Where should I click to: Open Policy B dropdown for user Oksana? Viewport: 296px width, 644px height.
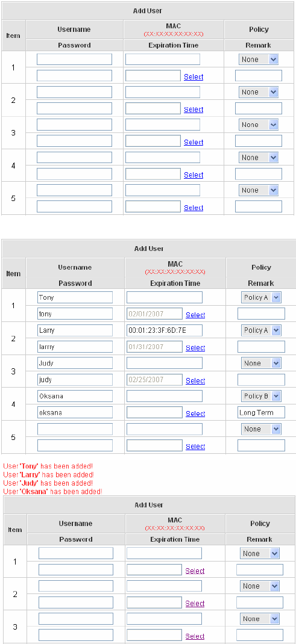click(x=261, y=396)
